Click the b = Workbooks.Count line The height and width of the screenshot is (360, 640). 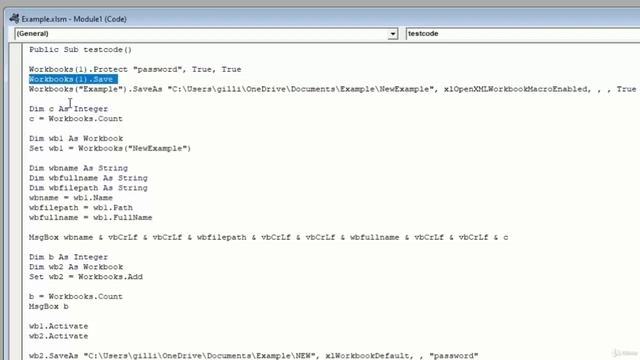coord(76,296)
